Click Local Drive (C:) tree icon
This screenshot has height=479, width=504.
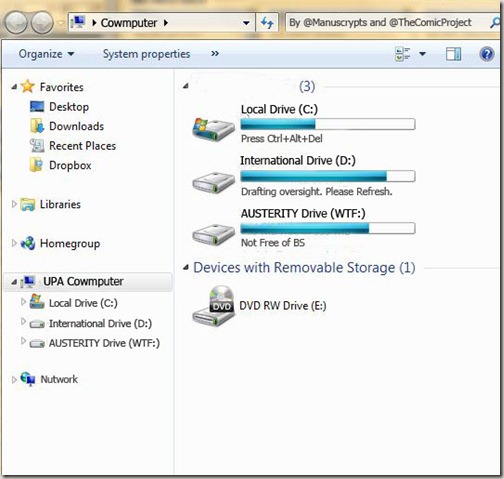[37, 302]
